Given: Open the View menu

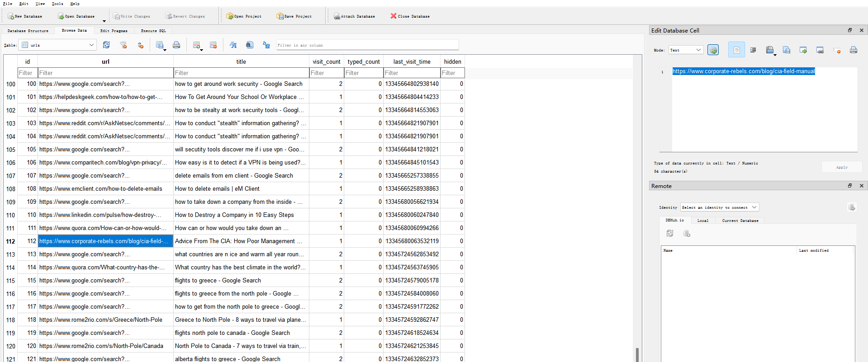Looking at the screenshot, I should pyautogui.click(x=40, y=4).
